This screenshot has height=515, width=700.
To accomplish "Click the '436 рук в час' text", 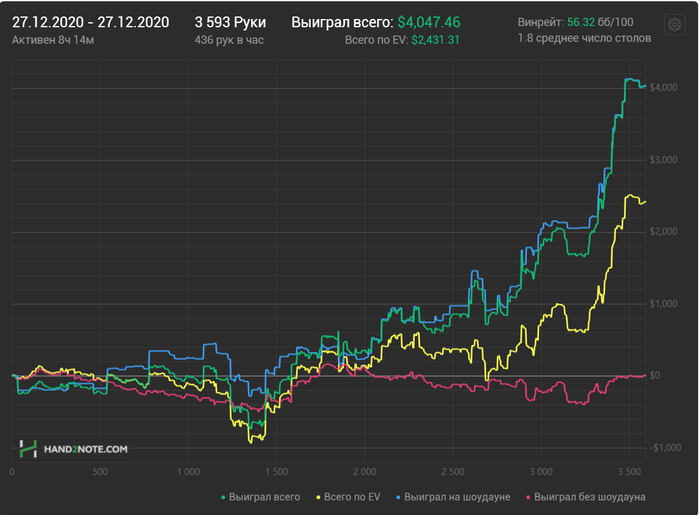I will [x=229, y=40].
